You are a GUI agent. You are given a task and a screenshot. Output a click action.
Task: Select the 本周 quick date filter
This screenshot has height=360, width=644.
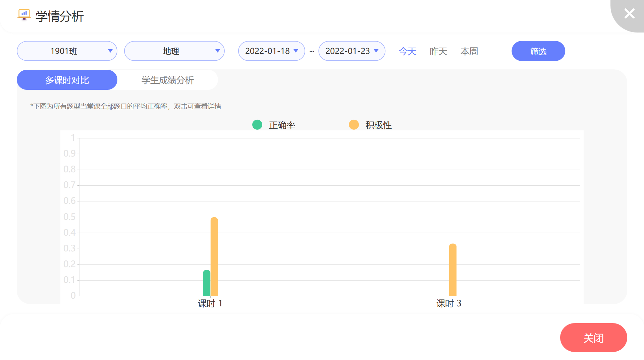pyautogui.click(x=469, y=51)
